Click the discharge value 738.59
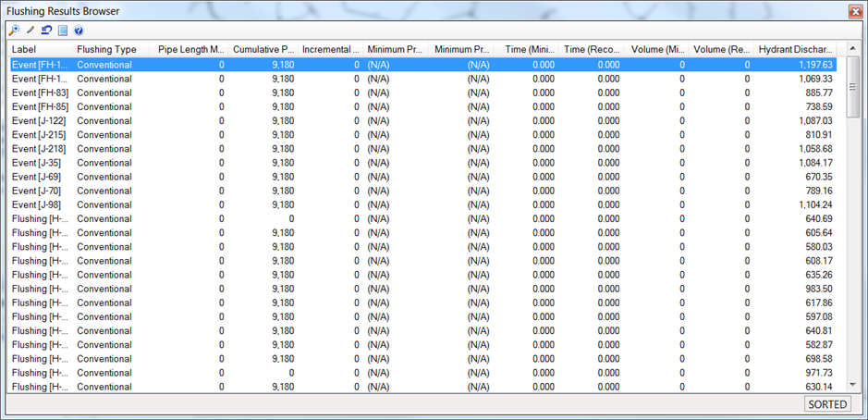Image resolution: width=868 pixels, height=420 pixels. tap(819, 106)
